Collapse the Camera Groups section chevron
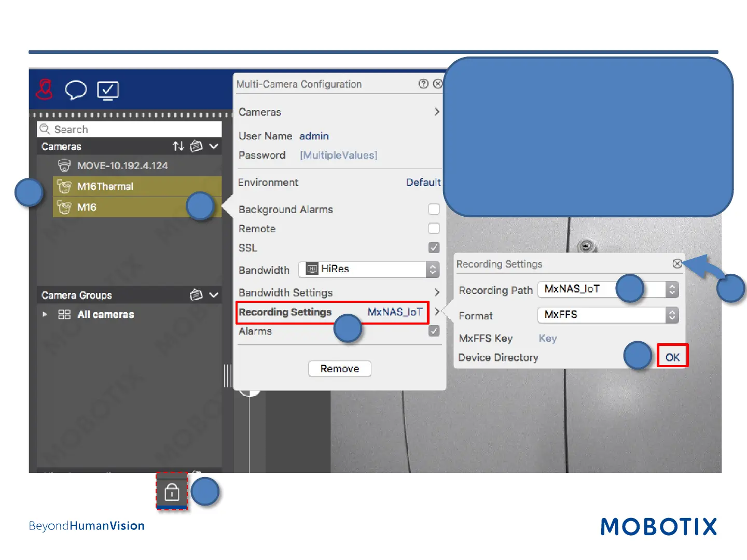This screenshot has height=560, width=747. point(214,295)
